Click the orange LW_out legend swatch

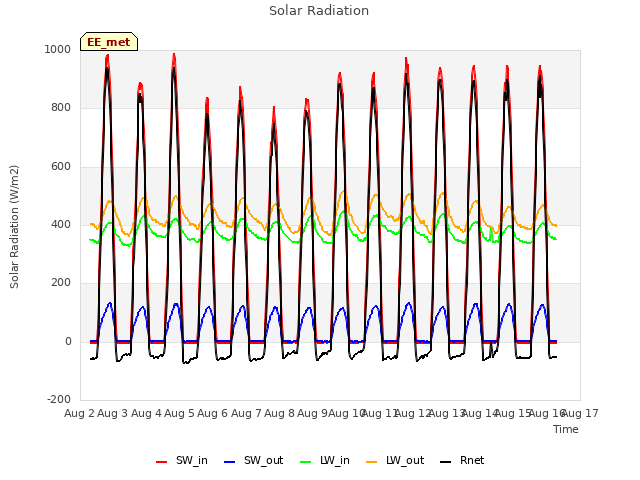[x=372, y=462]
